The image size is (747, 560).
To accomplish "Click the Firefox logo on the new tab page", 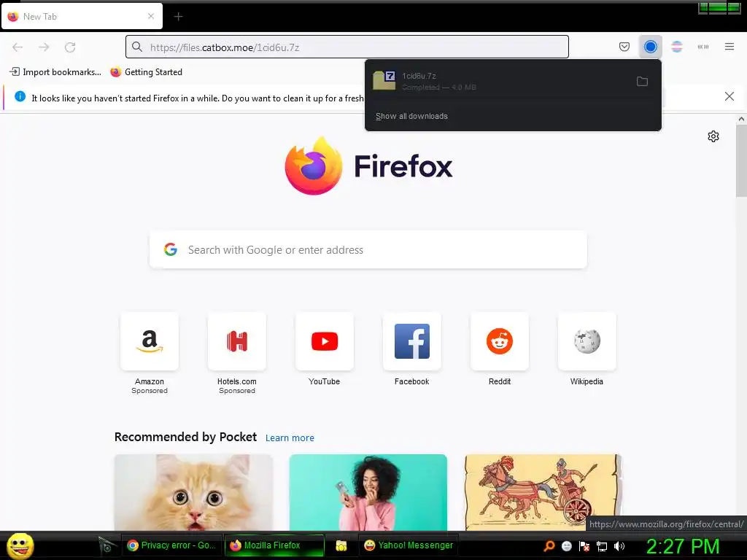I will click(x=368, y=166).
